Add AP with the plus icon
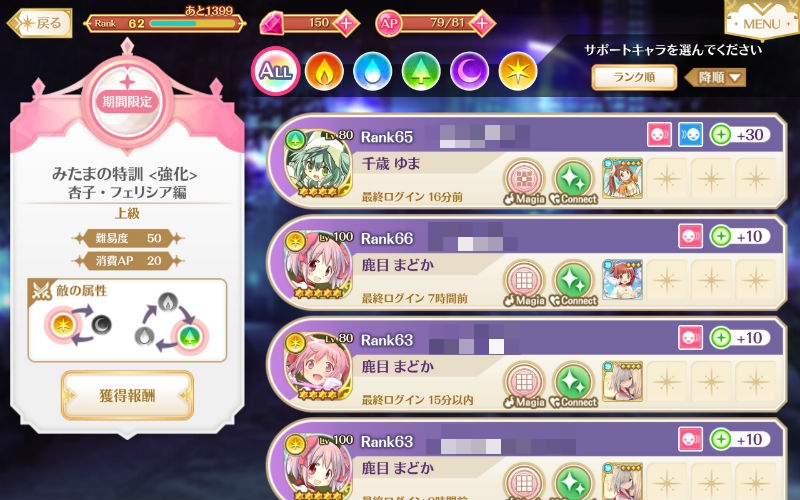The image size is (800, 500). (x=482, y=23)
